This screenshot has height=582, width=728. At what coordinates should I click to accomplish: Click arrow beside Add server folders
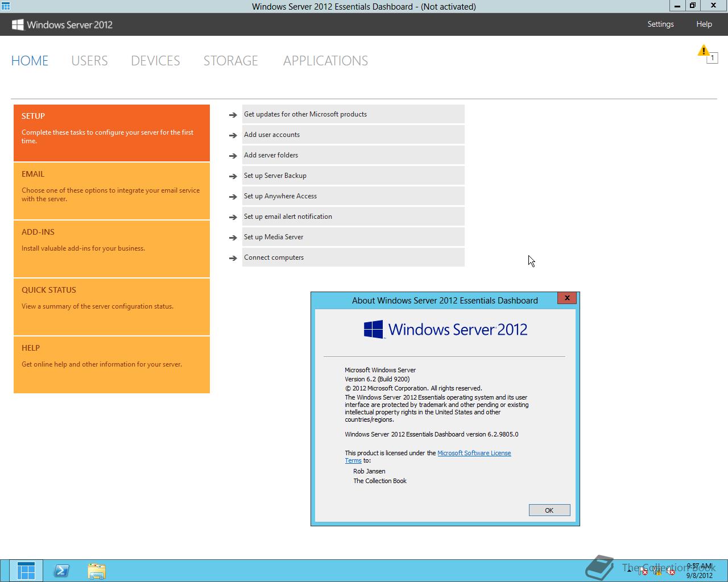tap(233, 156)
